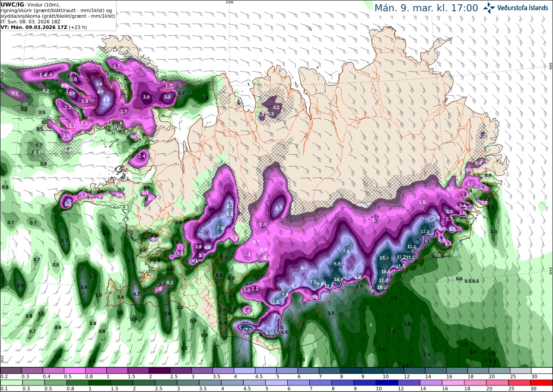
Task: Click the pale green 0.1 swatch in lower legend
Action: [x=11, y=383]
